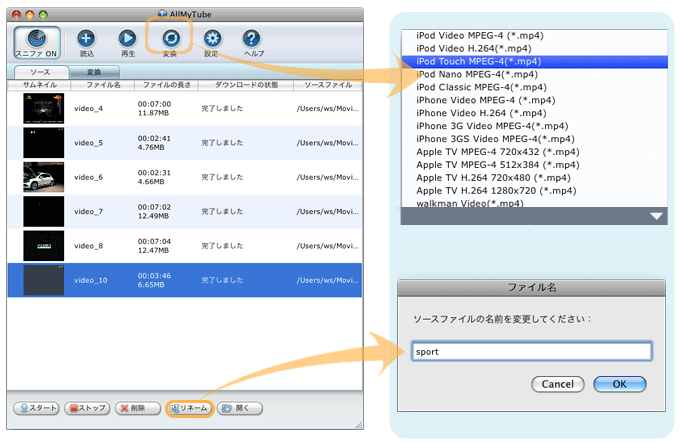Click the file name video_7
The image size is (680, 443).
coord(88,212)
